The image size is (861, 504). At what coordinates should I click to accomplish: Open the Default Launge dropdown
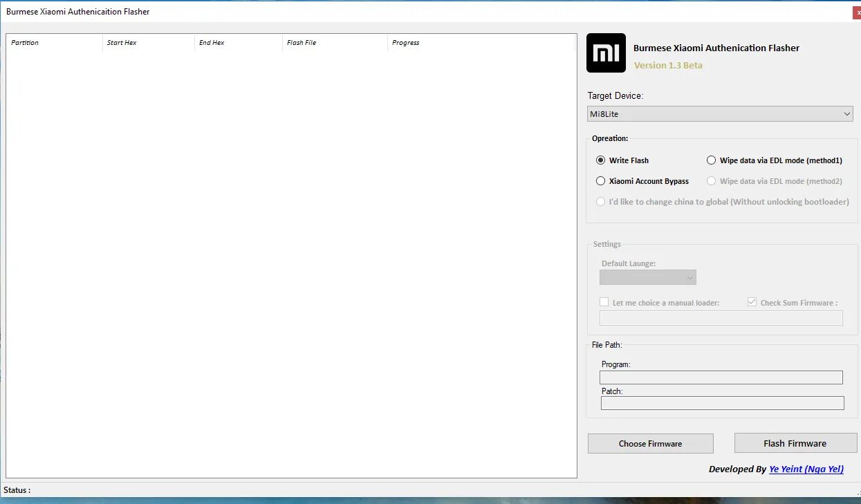[648, 277]
